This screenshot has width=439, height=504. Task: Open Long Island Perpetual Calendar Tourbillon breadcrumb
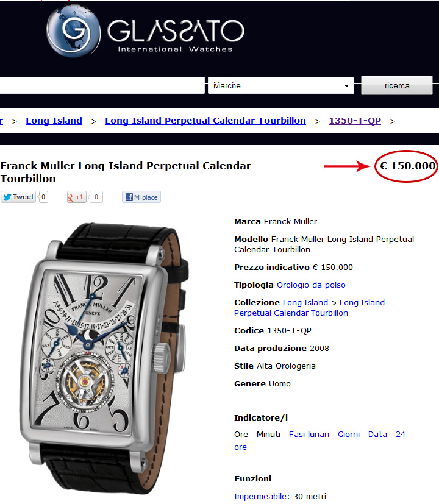pyautogui.click(x=205, y=121)
